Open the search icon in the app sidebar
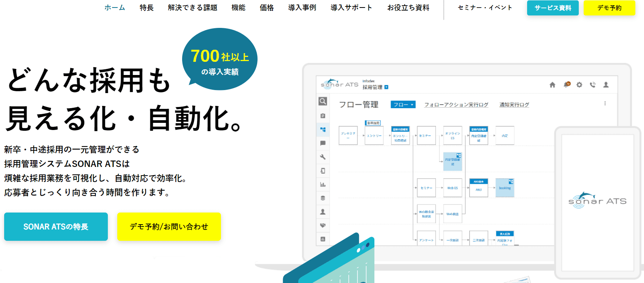Screen dimensions: 644x283 point(323,101)
